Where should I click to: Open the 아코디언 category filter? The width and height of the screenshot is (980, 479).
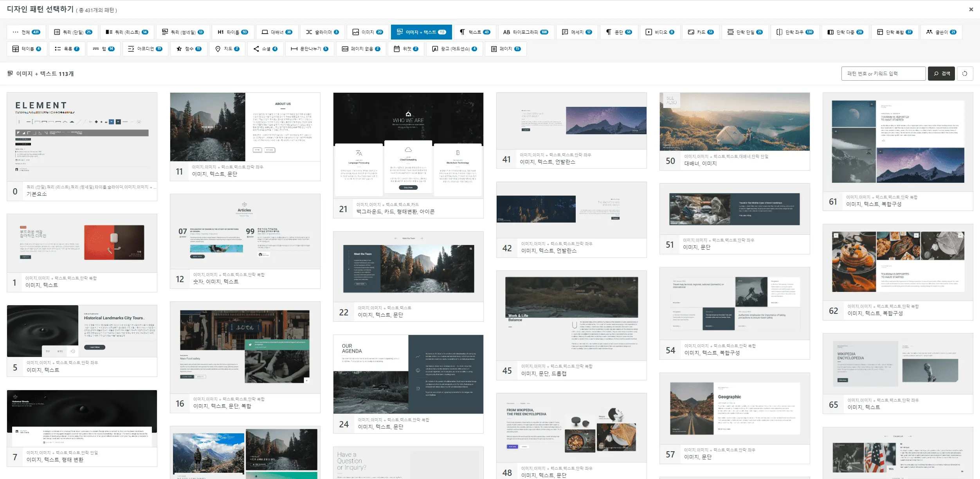pyautogui.click(x=145, y=49)
